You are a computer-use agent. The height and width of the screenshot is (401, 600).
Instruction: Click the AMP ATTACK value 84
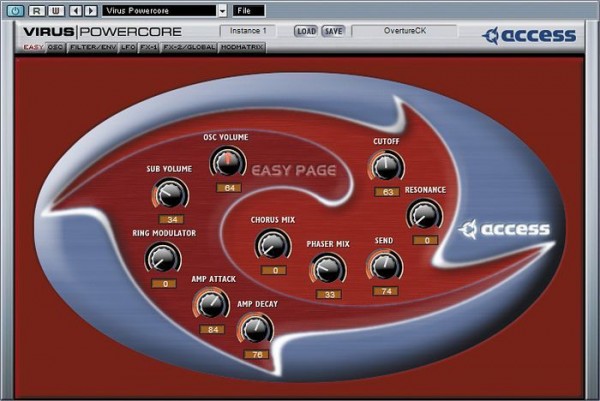click(x=212, y=329)
